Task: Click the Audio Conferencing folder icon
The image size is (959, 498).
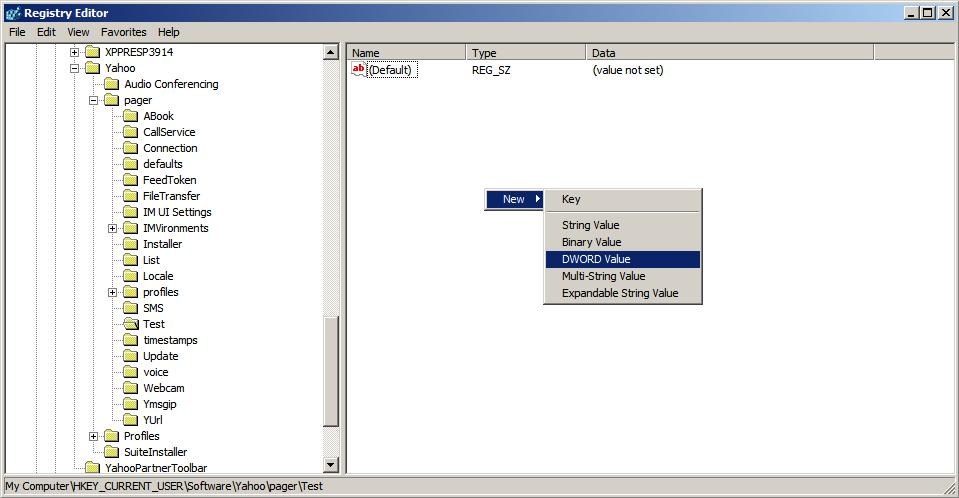Action: (x=111, y=84)
